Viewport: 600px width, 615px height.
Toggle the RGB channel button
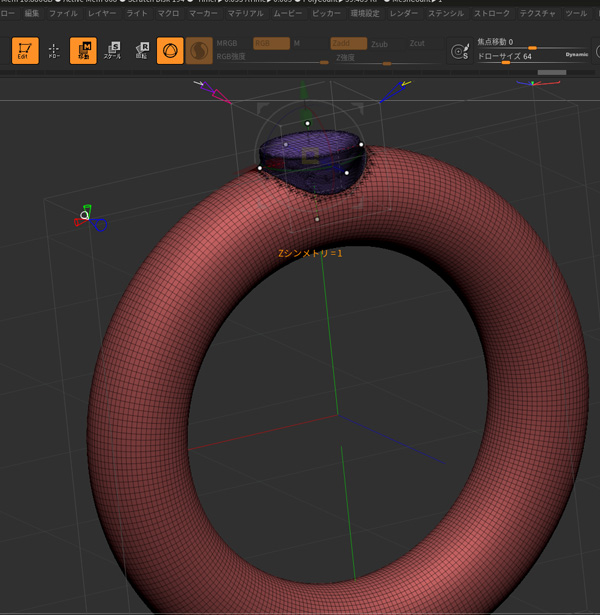271,43
